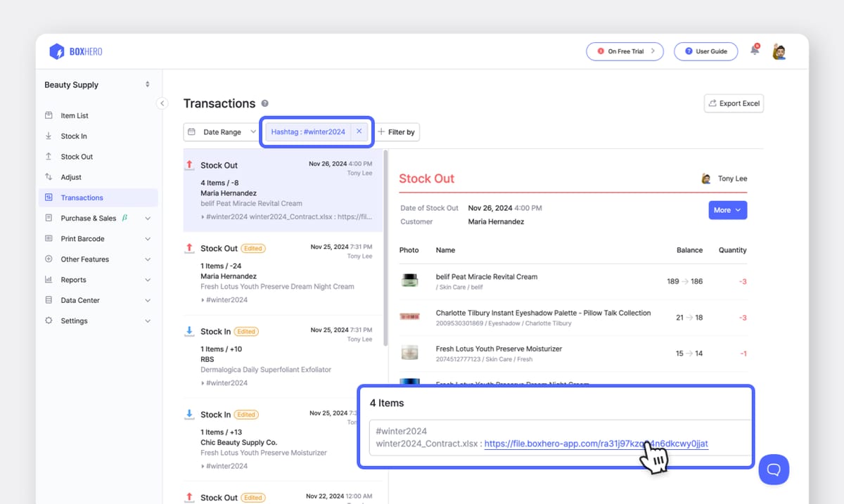Open the More dropdown in Stock Out panel
This screenshot has height=504, width=844.
pyautogui.click(x=727, y=209)
